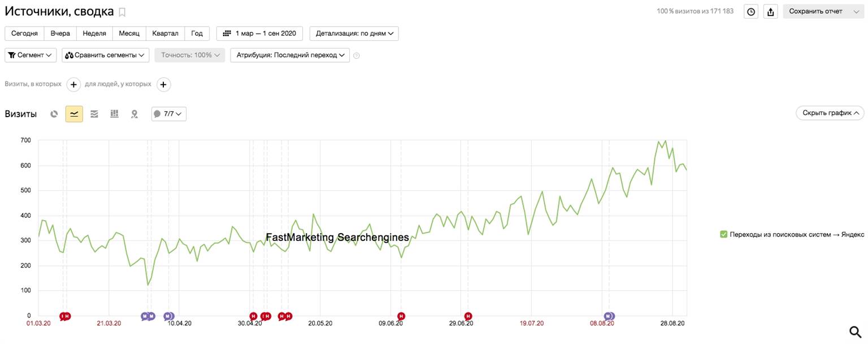
Task: Open the map view icon
Action: pyautogui.click(x=134, y=114)
